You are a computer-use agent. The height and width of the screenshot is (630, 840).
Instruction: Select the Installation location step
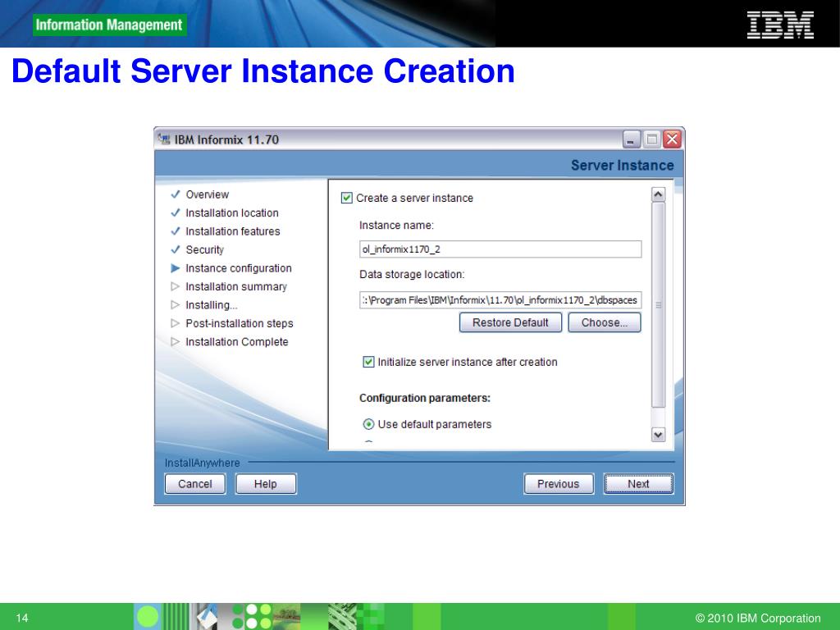click(x=232, y=212)
